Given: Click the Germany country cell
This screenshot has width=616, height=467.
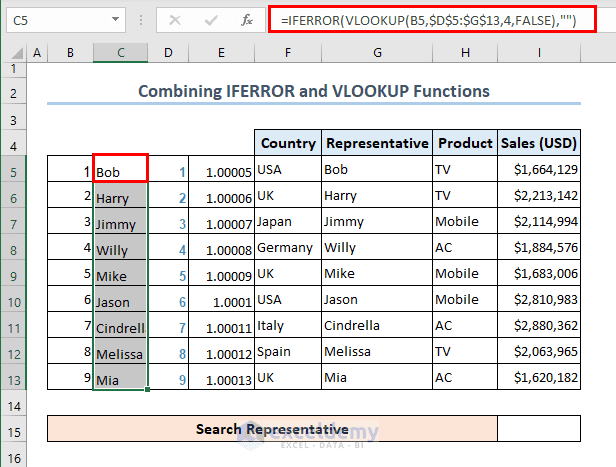Looking at the screenshot, I should pos(288,247).
